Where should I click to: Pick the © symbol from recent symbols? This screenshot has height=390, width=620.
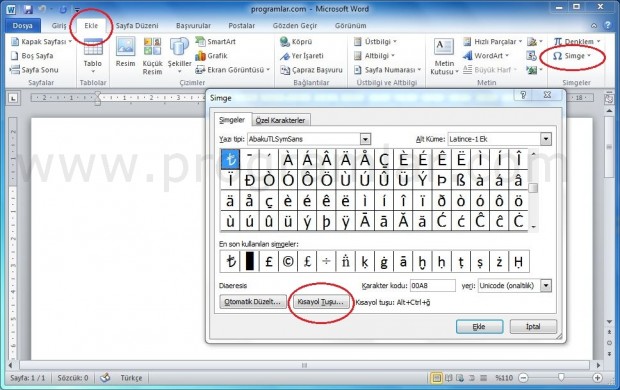[x=288, y=261]
